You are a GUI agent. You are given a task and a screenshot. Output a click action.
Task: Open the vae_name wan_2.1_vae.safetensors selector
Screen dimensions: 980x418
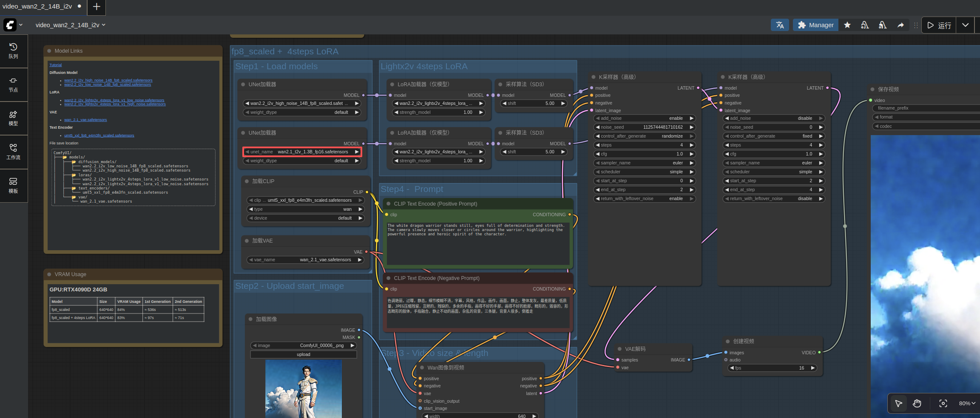[305, 260]
